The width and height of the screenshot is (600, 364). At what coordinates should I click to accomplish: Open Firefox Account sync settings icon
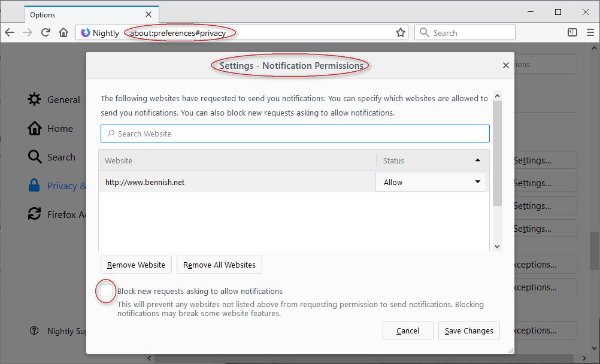(34, 214)
